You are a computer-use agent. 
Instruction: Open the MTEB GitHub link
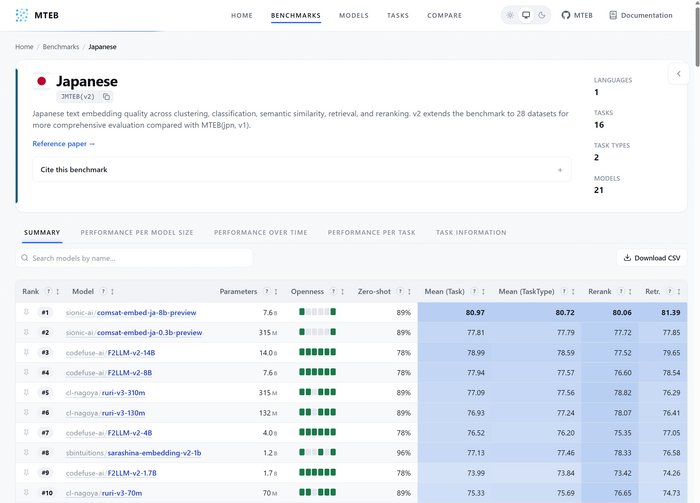(x=577, y=15)
